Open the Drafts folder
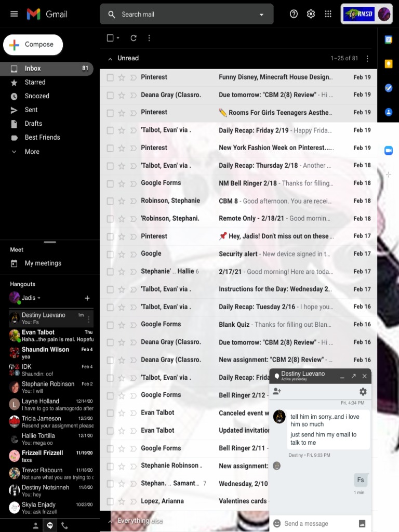The image size is (399, 532). [x=46, y=124]
